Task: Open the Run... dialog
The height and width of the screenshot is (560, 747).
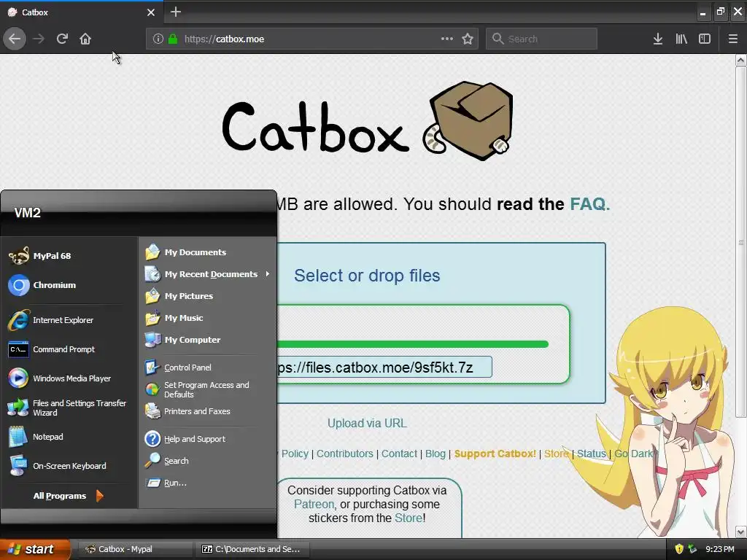Action: tap(208, 483)
